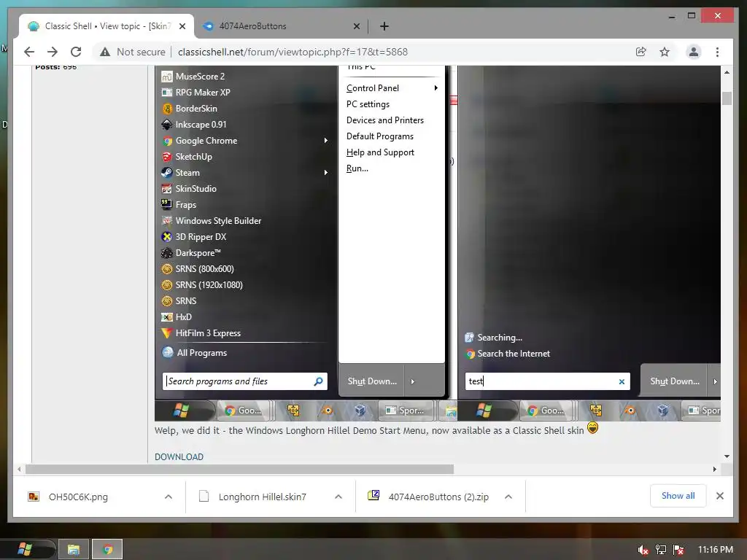This screenshot has width=747, height=560.
Task: Close the 4074AeroButtons tab
Action: (x=356, y=26)
